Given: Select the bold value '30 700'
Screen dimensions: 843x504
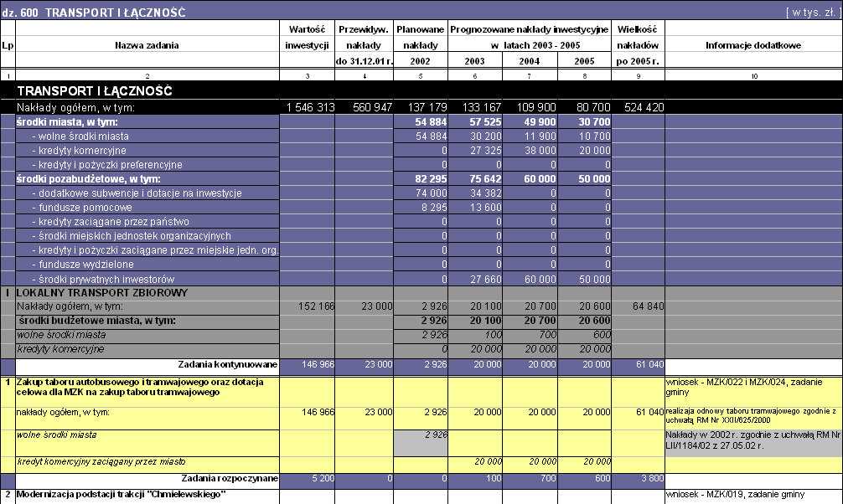Looking at the screenshot, I should click(594, 122).
